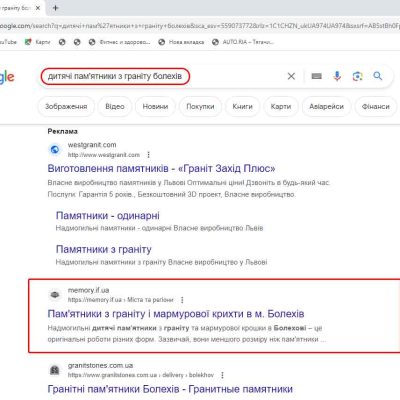Viewport: 400px width, 400px height.
Task: Click the memory.if.ua site name
Action: tap(88, 290)
